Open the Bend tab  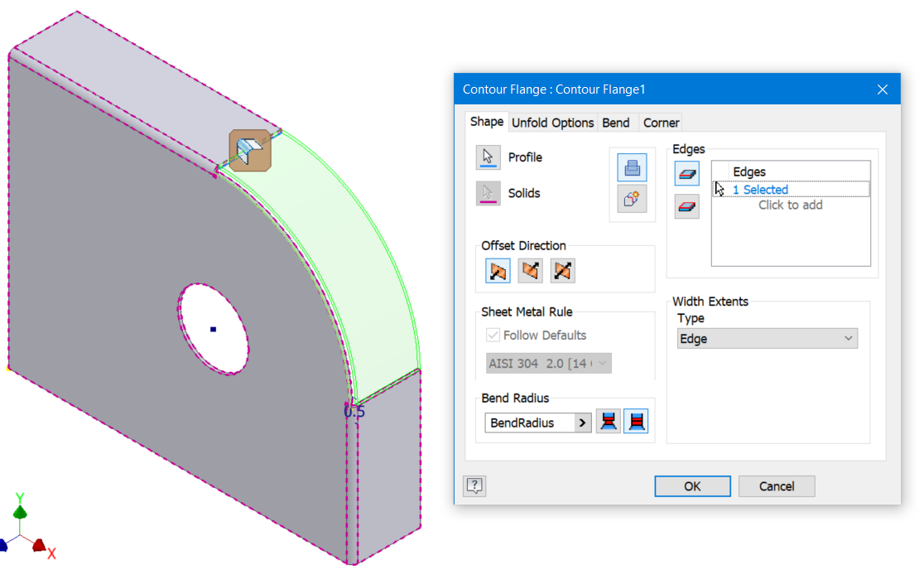(x=616, y=123)
